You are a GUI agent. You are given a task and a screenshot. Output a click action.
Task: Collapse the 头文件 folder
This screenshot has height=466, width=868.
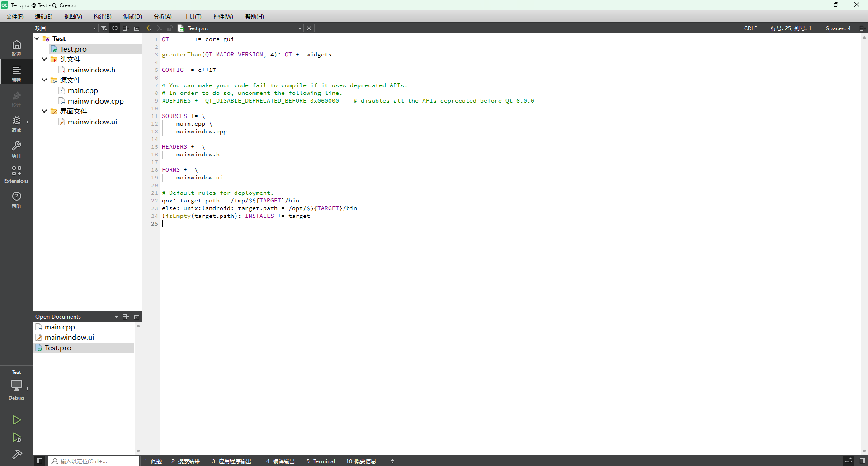(x=44, y=59)
